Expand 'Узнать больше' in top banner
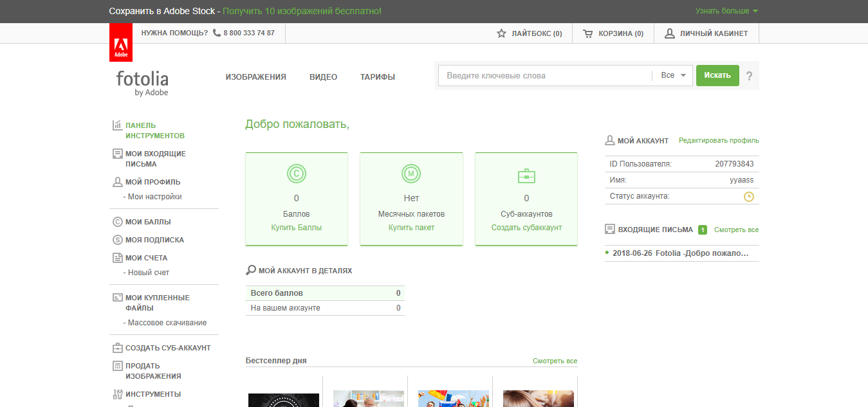The height and width of the screenshot is (407, 868). click(726, 11)
